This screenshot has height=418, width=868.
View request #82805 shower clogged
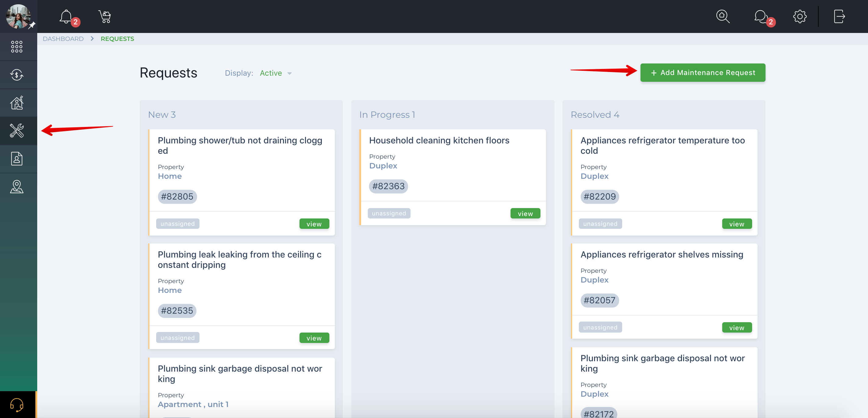[x=314, y=224]
